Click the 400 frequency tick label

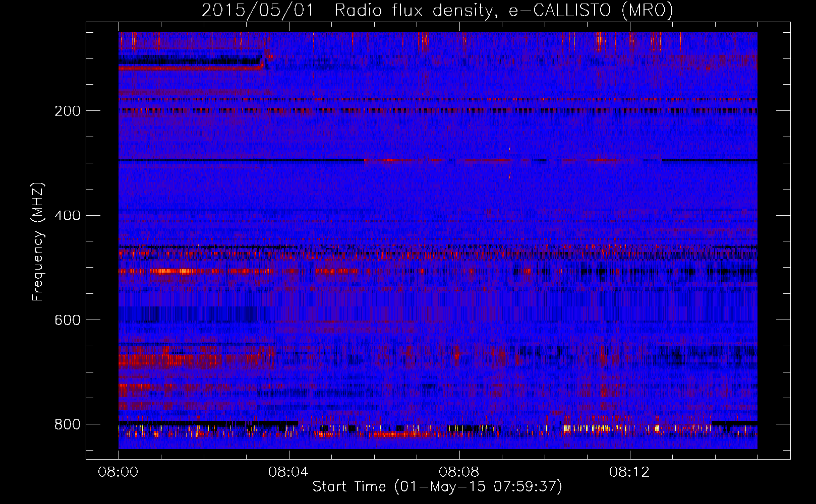point(68,216)
